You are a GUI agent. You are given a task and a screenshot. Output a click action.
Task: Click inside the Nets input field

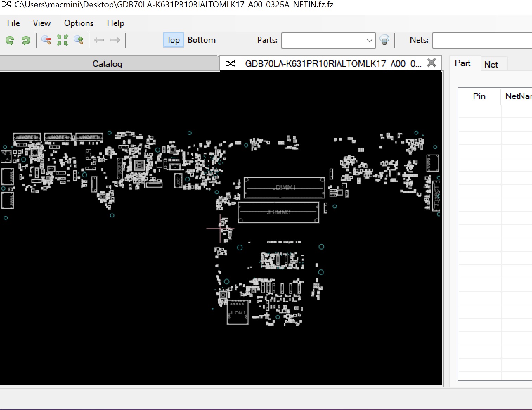pyautogui.click(x=481, y=40)
